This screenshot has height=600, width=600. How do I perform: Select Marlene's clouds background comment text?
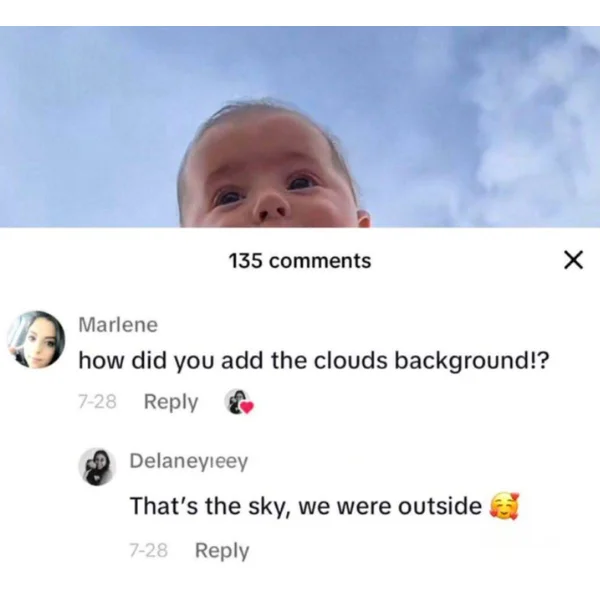(x=314, y=360)
